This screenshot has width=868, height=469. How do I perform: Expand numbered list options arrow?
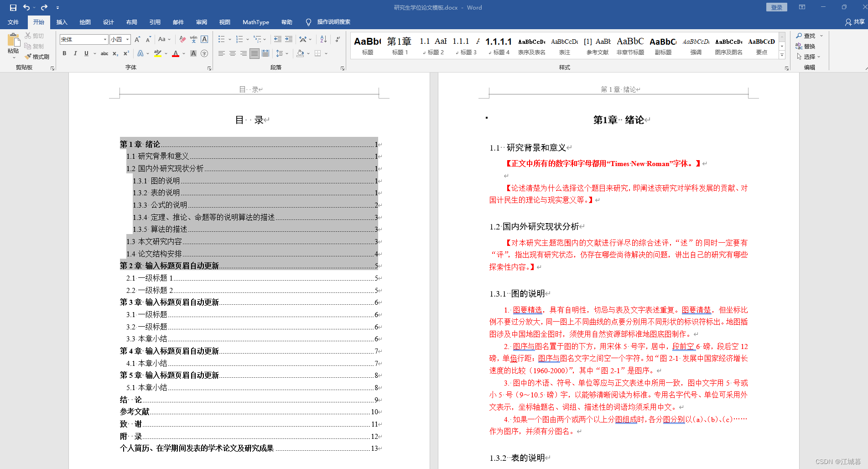247,40
